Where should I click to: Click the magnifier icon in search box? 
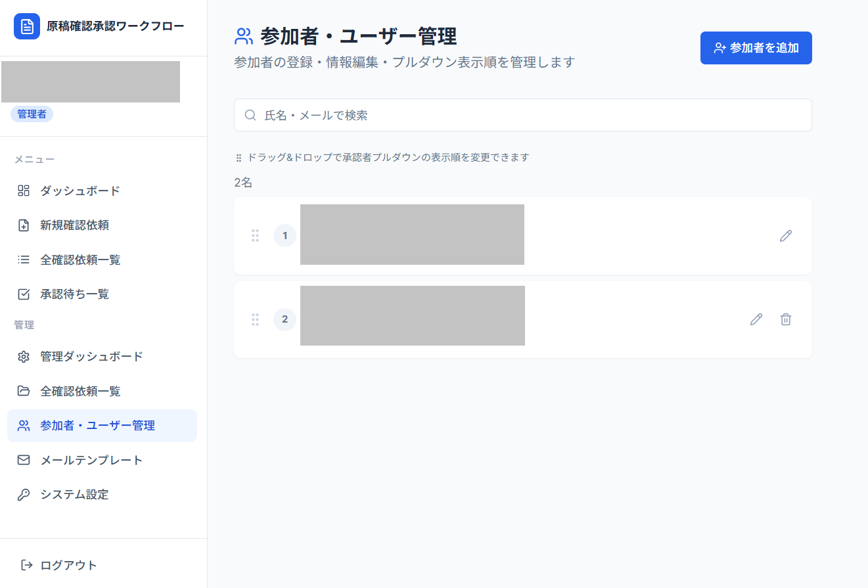click(250, 115)
